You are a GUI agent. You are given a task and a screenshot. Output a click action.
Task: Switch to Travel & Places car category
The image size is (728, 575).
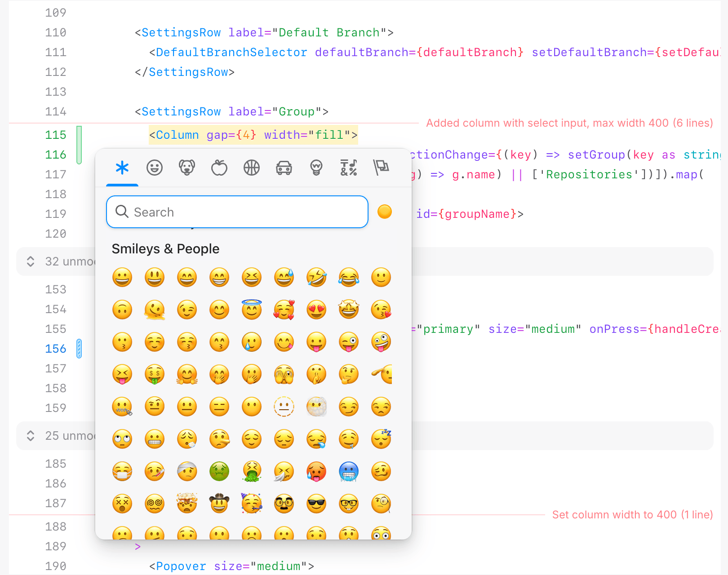284,168
